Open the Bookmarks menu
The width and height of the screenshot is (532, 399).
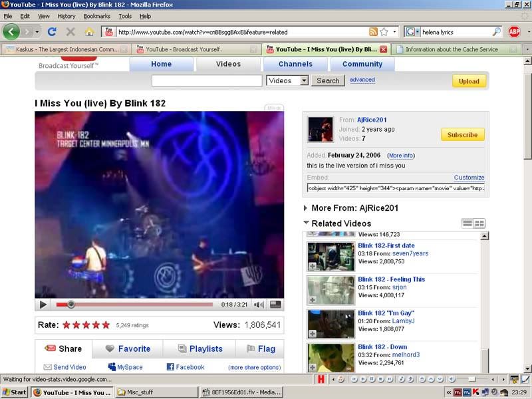pos(96,16)
